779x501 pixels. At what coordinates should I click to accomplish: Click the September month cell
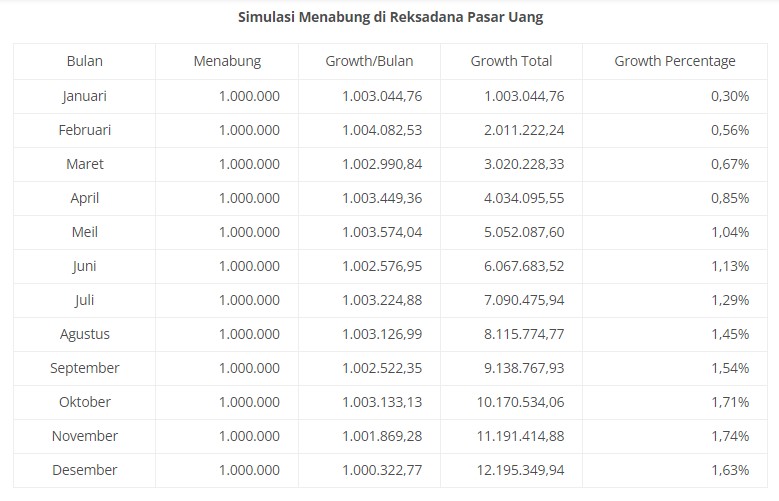click(x=84, y=368)
